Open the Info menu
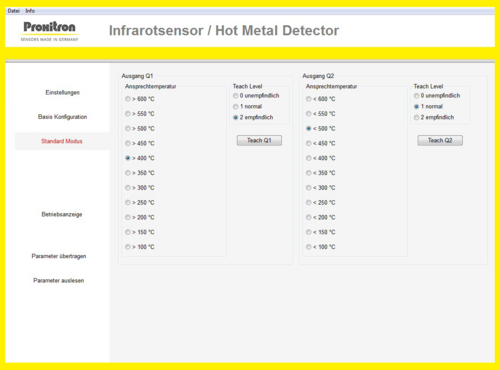Image resolution: width=500 pixels, height=370 pixels. [30, 11]
